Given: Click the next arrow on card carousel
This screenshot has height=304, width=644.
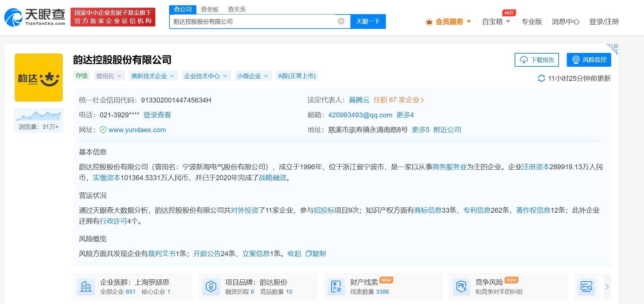Looking at the screenshot, I should [x=607, y=287].
